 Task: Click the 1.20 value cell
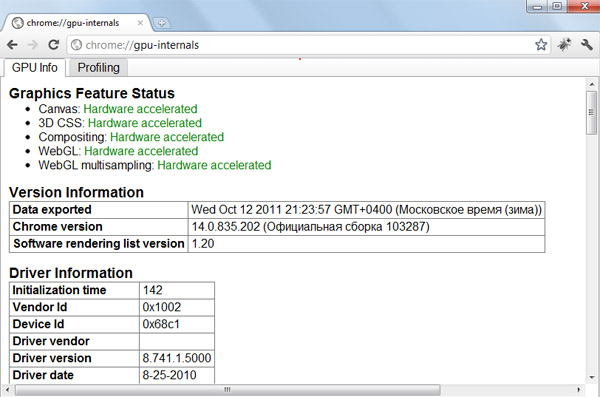[x=367, y=243]
